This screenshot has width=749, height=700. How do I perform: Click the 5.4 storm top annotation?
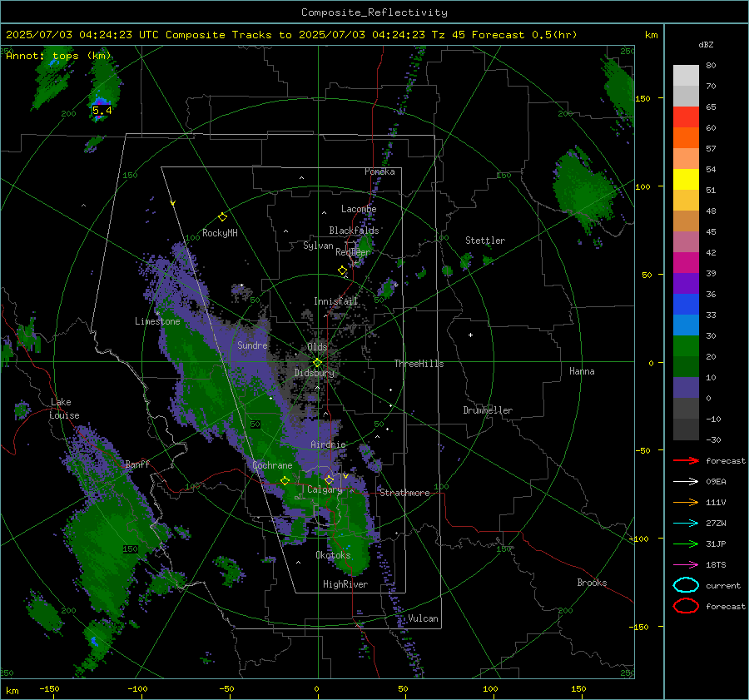102,111
